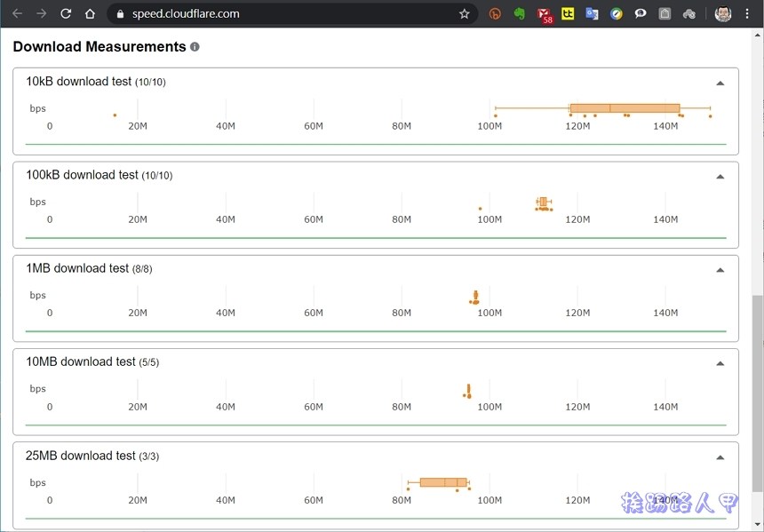Image resolution: width=764 pixels, height=532 pixels.
Task: Open the Chrome profile avatar
Action: 723,14
